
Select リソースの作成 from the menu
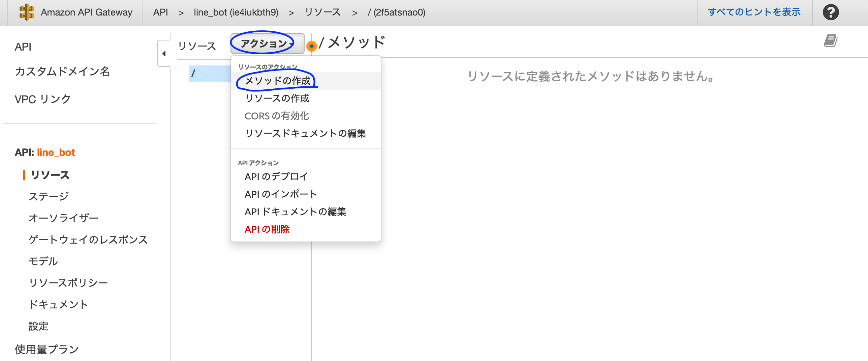tap(277, 98)
